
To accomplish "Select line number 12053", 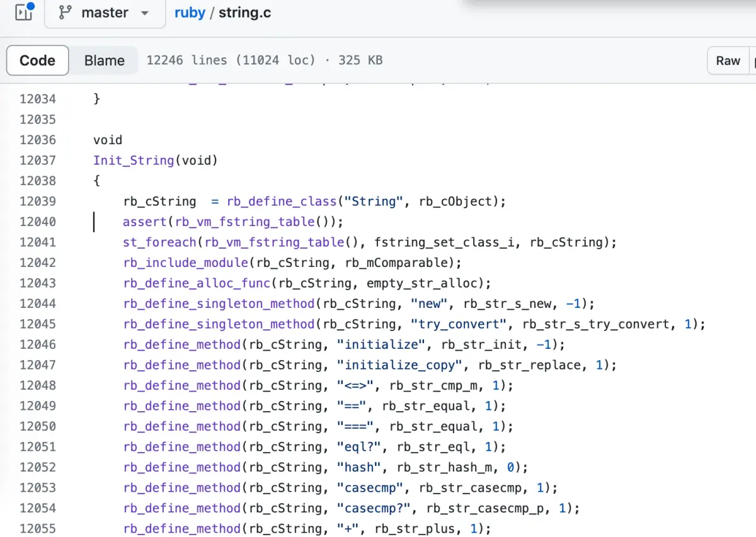I will tap(38, 487).
